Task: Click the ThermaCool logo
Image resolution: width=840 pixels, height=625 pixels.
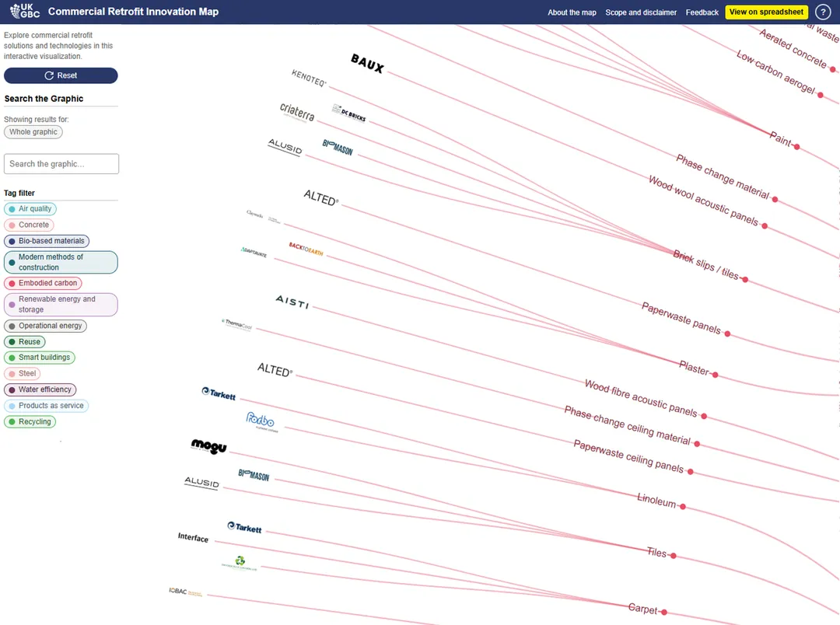Action: (x=236, y=325)
